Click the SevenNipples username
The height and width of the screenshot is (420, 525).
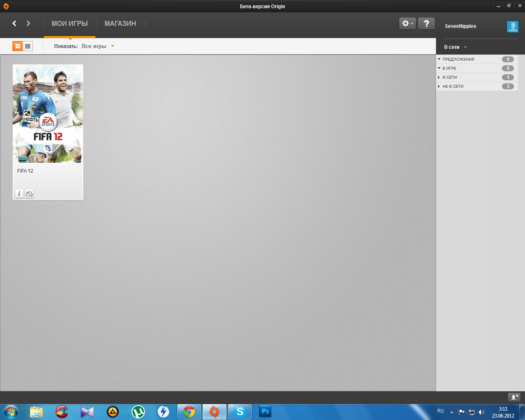point(461,26)
